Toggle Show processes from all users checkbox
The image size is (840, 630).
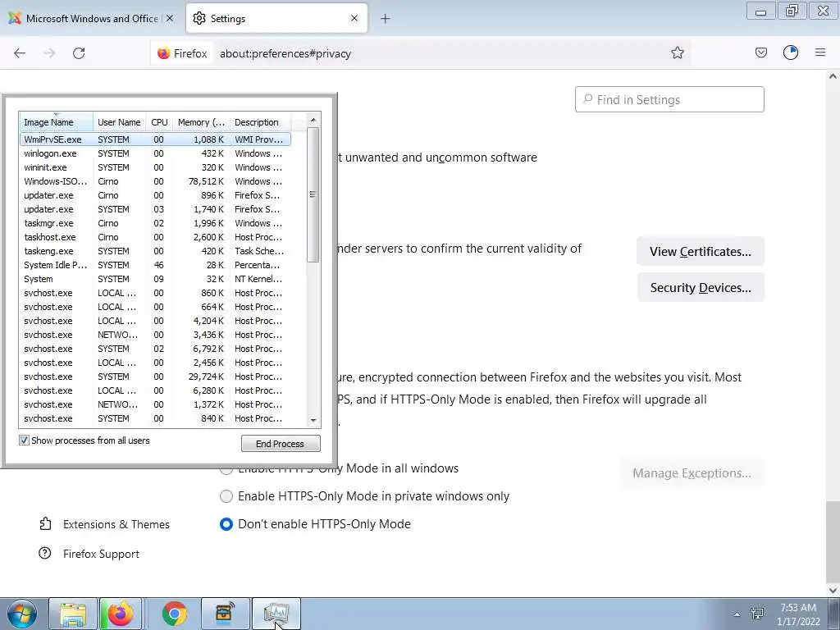coord(24,441)
